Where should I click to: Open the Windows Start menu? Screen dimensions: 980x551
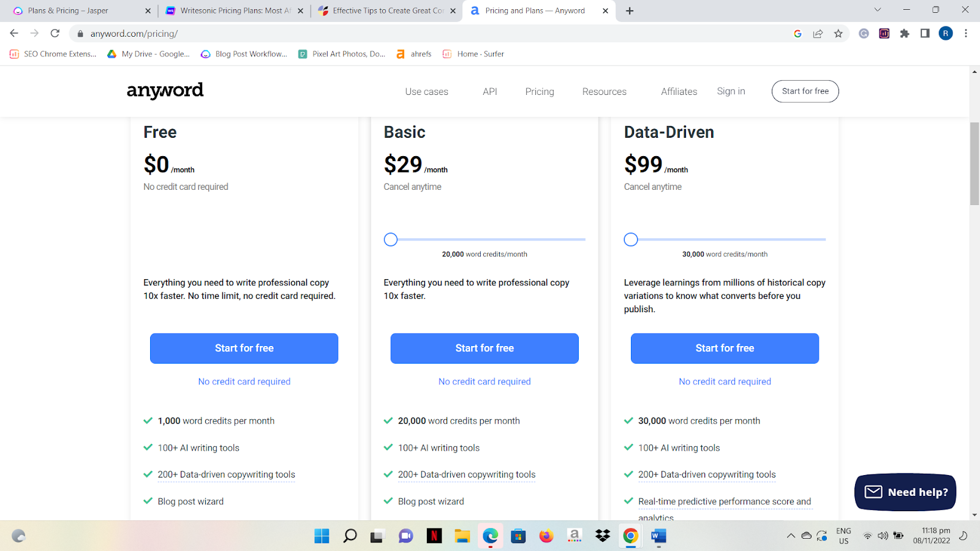[x=322, y=536]
